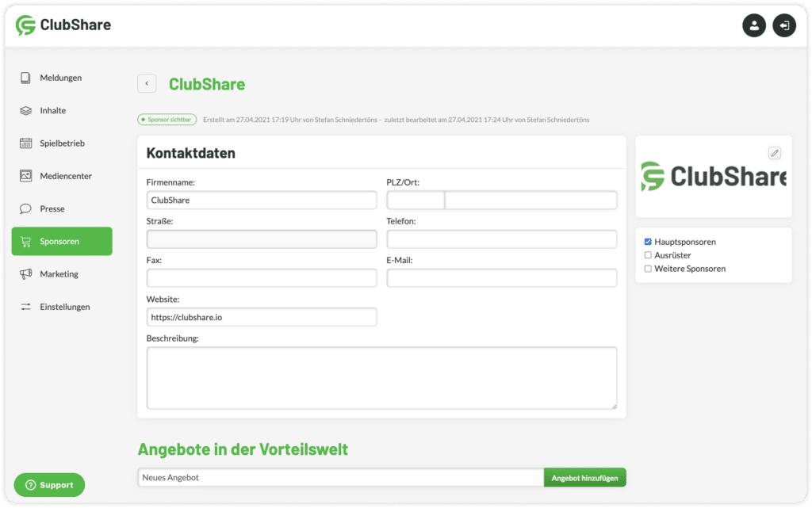Check the Ausrüster checkbox
The image size is (812, 508).
(x=648, y=255)
